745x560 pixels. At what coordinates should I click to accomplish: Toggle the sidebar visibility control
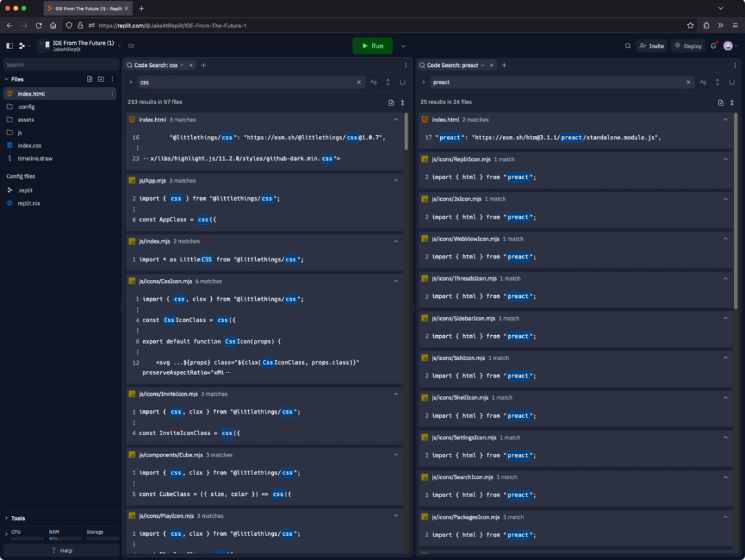[9, 46]
